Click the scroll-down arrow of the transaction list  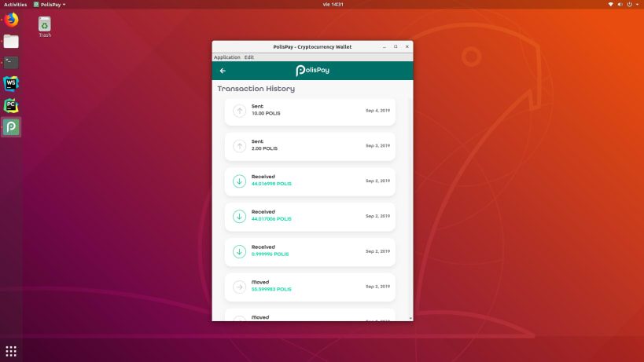410,318
